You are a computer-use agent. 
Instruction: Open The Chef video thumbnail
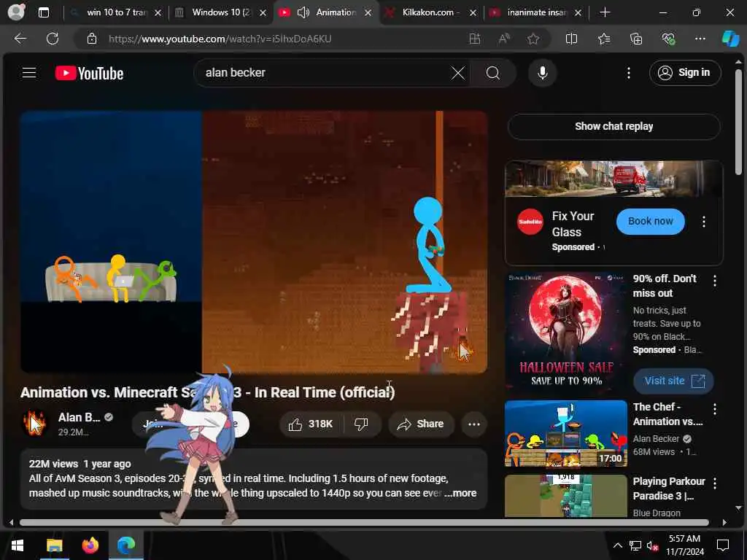566,433
